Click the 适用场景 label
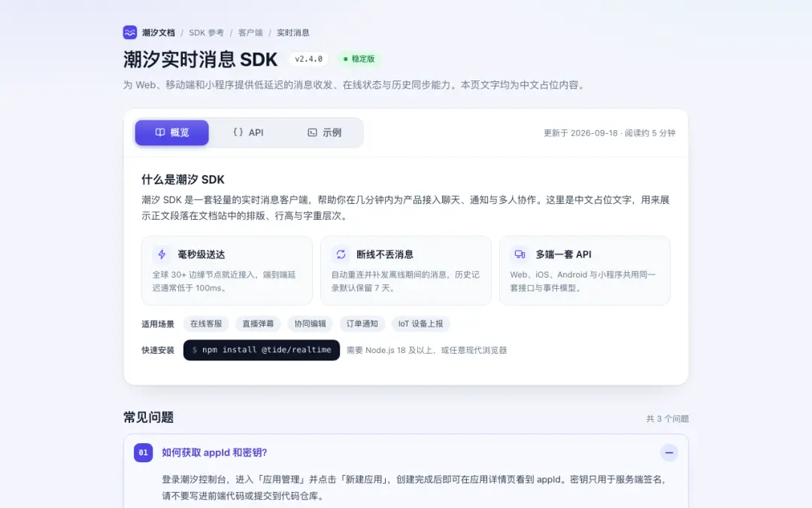Image resolution: width=812 pixels, height=508 pixels. pos(158,324)
